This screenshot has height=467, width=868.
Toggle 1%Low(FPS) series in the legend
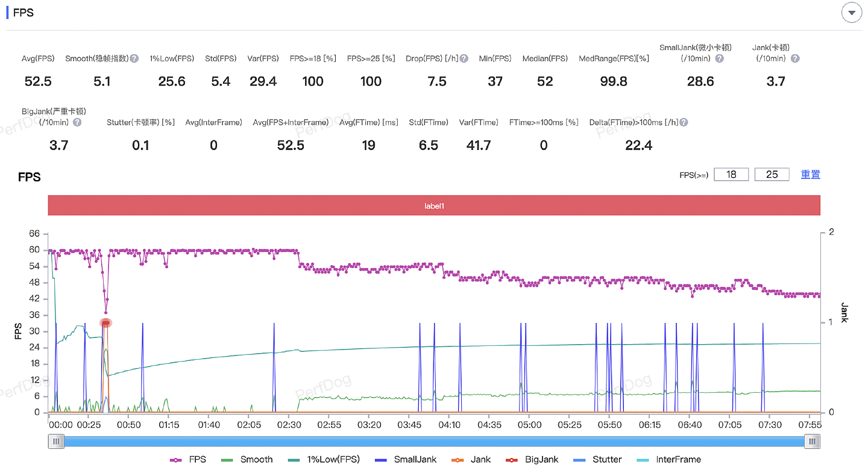pyautogui.click(x=324, y=459)
